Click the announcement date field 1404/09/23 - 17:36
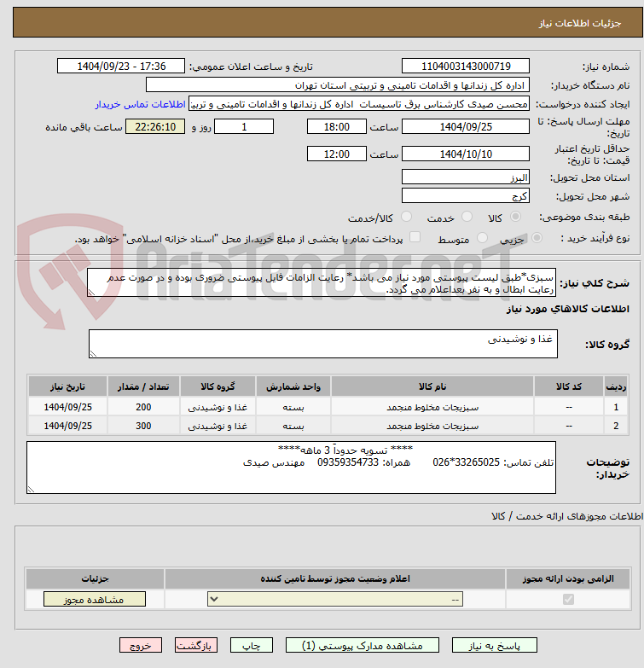The height and width of the screenshot is (668, 644). (121, 67)
